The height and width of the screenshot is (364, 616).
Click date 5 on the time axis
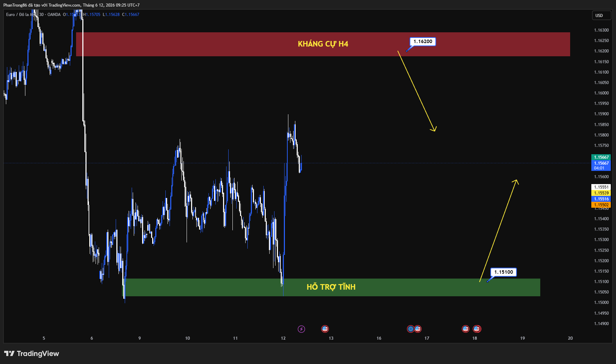tap(44, 338)
